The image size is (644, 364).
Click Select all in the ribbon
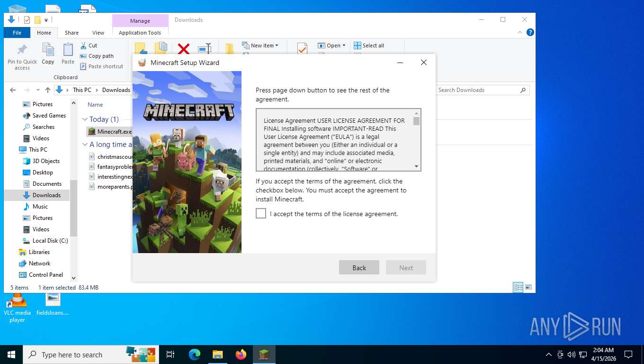coord(368,45)
